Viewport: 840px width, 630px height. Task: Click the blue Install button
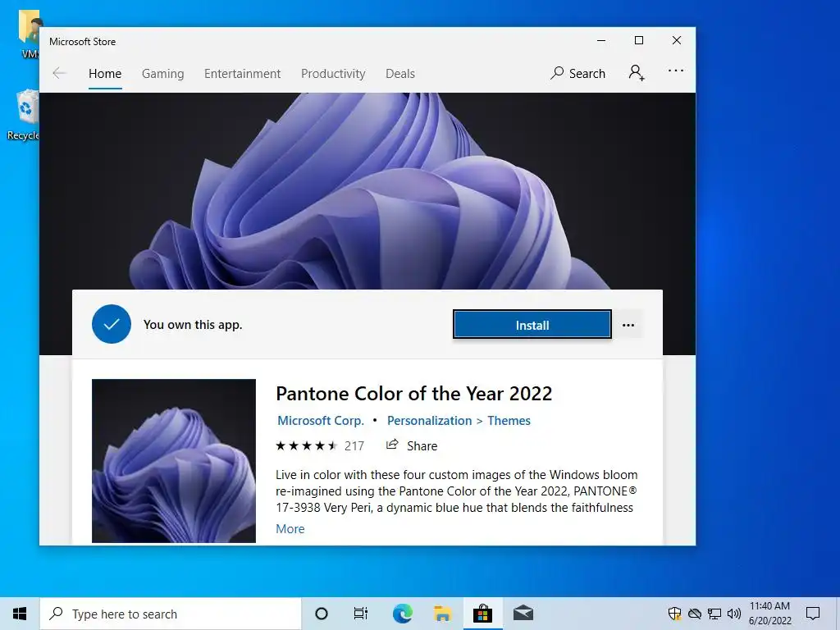point(532,325)
